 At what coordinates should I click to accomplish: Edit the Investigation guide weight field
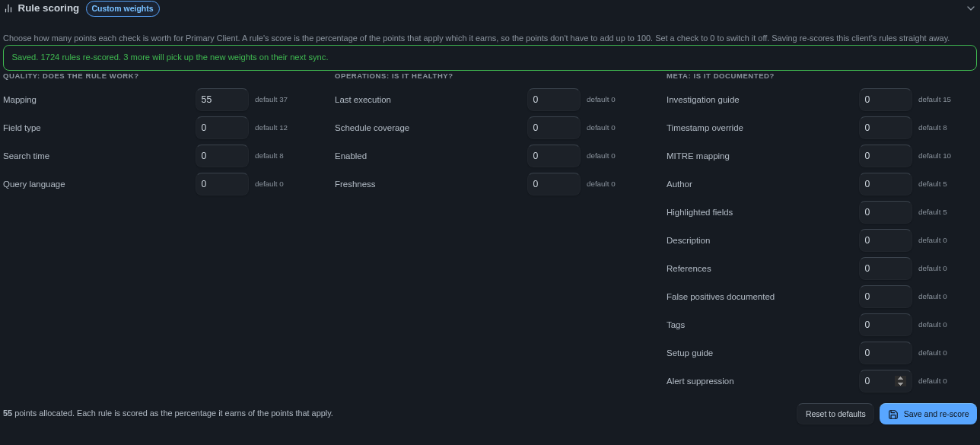(886, 100)
